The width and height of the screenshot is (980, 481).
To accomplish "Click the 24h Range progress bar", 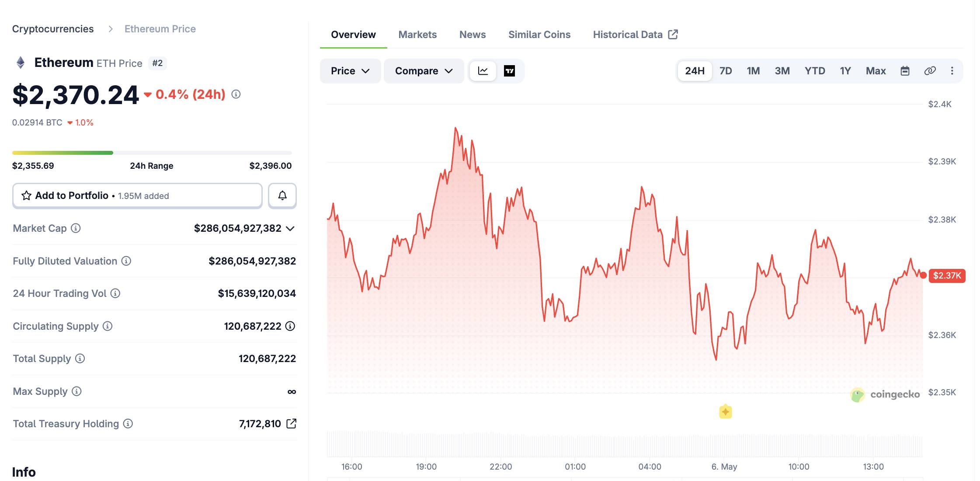I will point(152,153).
